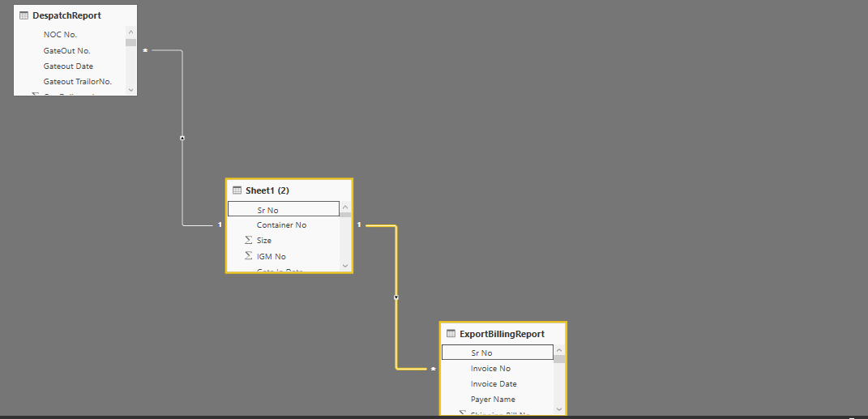
Task: Click the sigma icon next to IGM No
Action: click(x=249, y=256)
